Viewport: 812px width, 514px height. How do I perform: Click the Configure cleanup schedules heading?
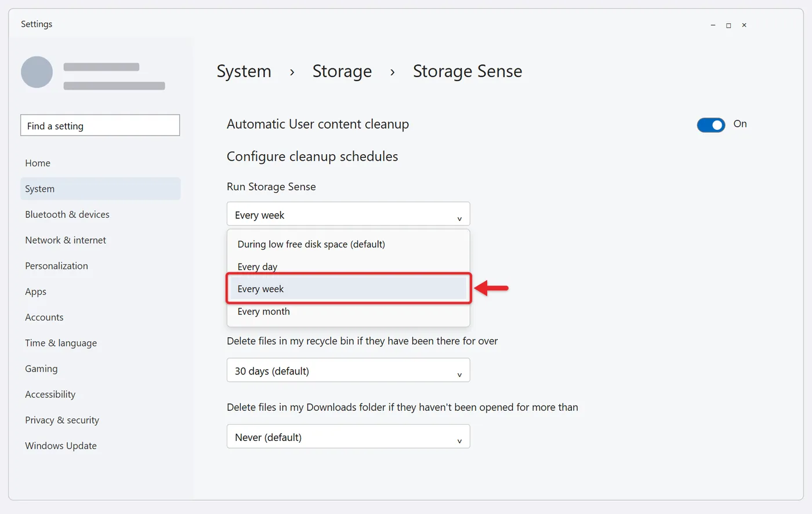312,156
